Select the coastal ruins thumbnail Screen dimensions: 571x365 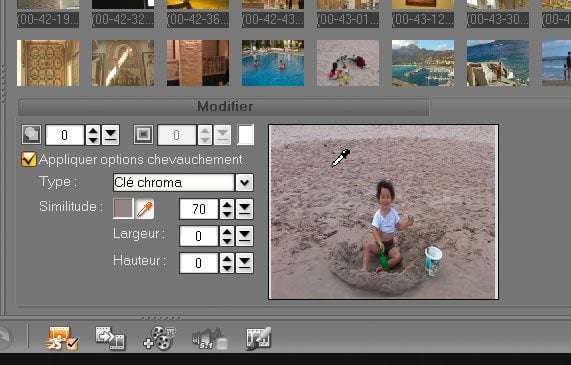pyautogui.click(x=498, y=63)
